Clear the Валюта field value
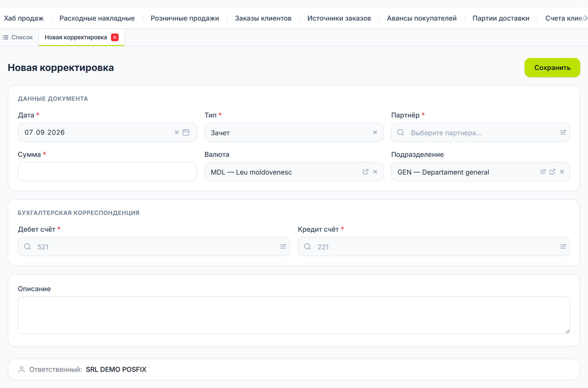 [x=375, y=171]
